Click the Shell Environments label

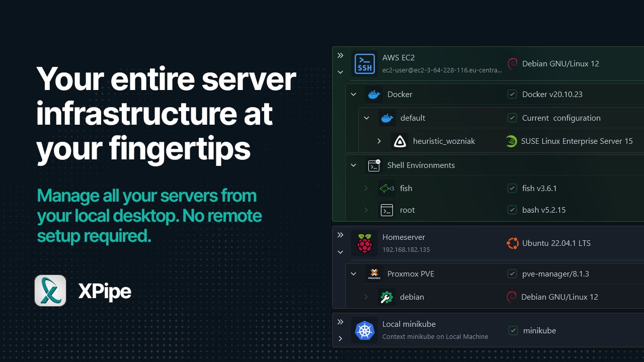(421, 165)
